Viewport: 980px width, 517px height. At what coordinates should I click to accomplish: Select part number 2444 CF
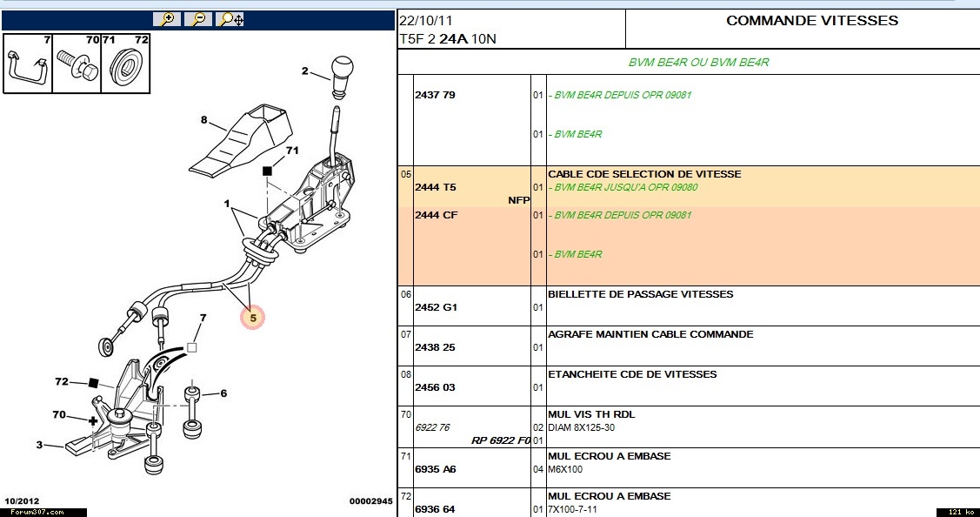[436, 215]
